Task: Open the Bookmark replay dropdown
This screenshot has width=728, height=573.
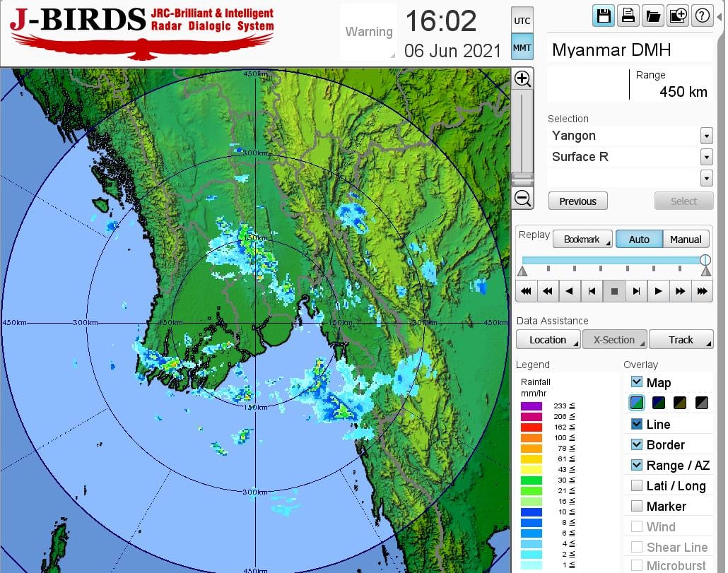Action: [x=582, y=240]
